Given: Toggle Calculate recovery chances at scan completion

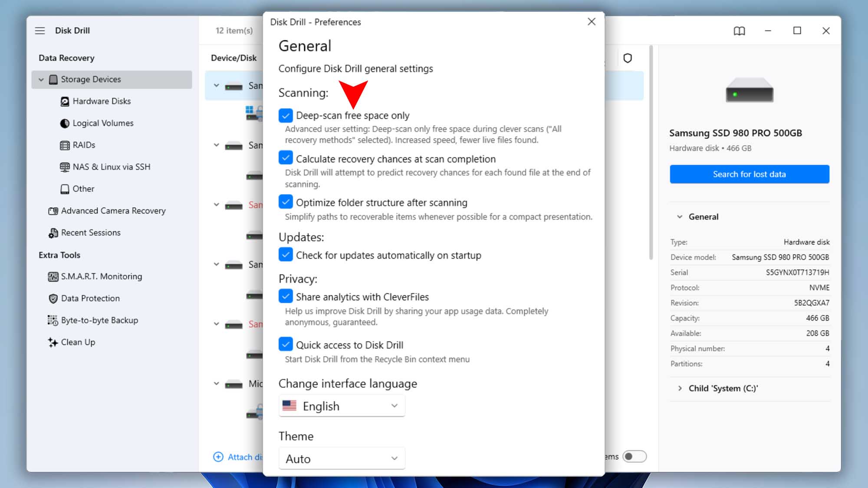Looking at the screenshot, I should pyautogui.click(x=286, y=158).
